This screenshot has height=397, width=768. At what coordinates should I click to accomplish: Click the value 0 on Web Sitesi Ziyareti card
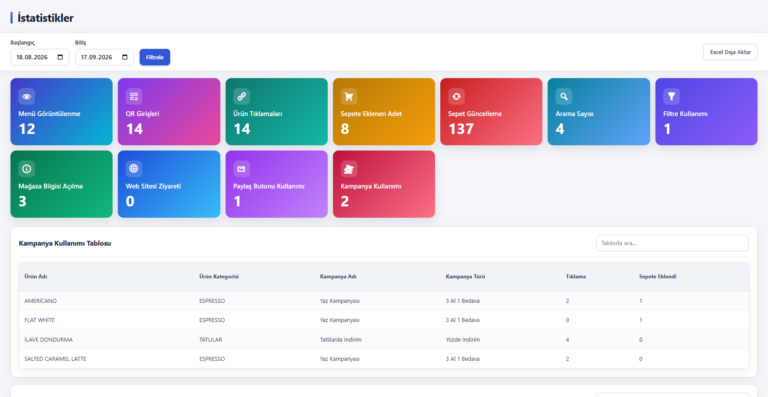130,201
